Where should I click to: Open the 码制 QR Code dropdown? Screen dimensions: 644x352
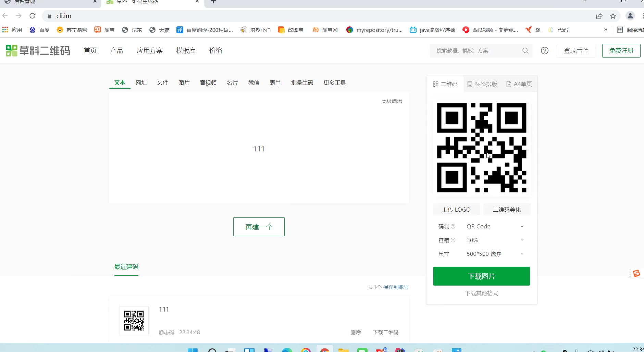tap(495, 226)
